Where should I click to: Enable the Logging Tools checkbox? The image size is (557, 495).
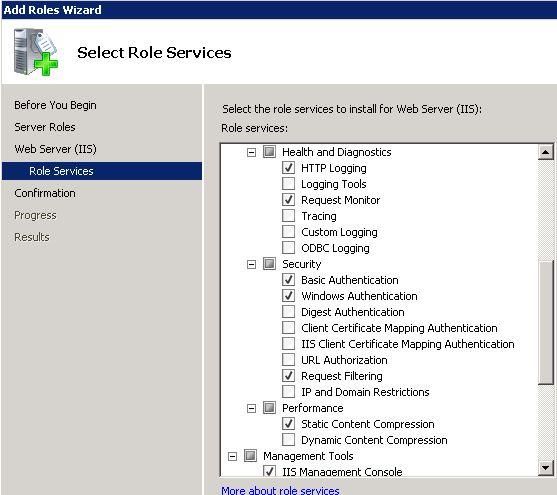point(288,184)
